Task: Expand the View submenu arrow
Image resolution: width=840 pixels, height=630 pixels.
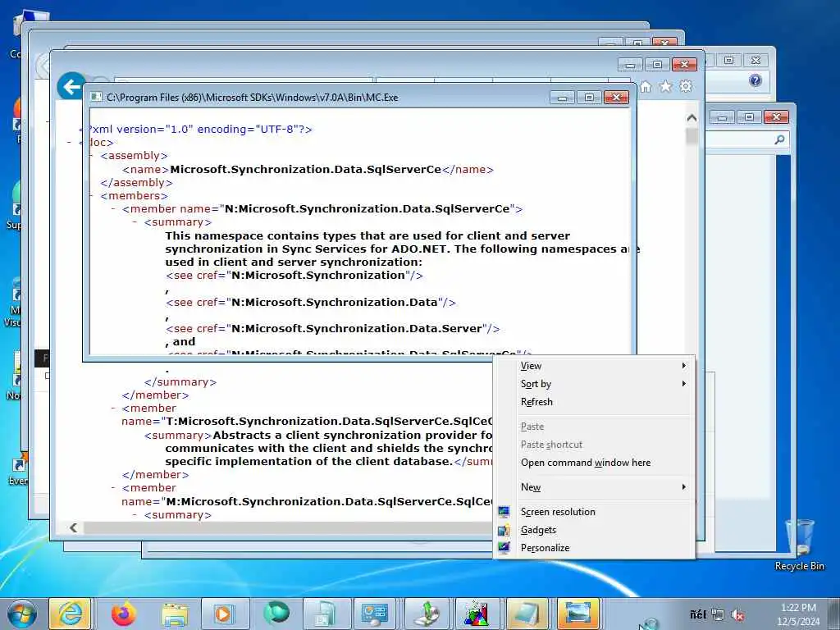Action: (683, 365)
